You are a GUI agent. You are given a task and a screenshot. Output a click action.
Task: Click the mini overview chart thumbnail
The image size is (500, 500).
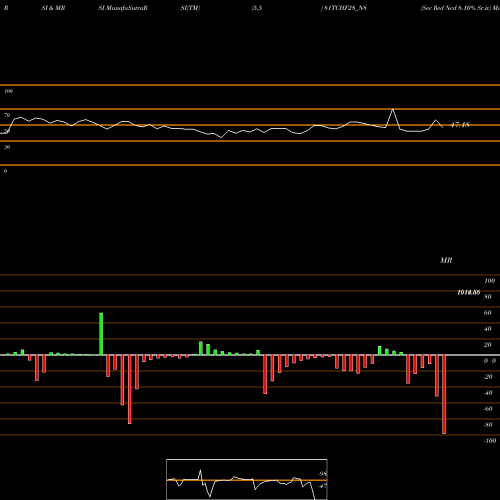[x=247, y=479]
